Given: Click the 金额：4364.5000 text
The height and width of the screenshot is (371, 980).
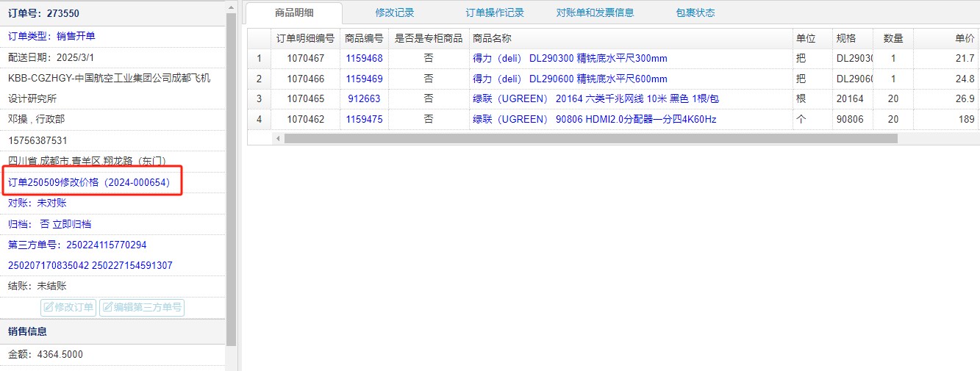Looking at the screenshot, I should [46, 354].
